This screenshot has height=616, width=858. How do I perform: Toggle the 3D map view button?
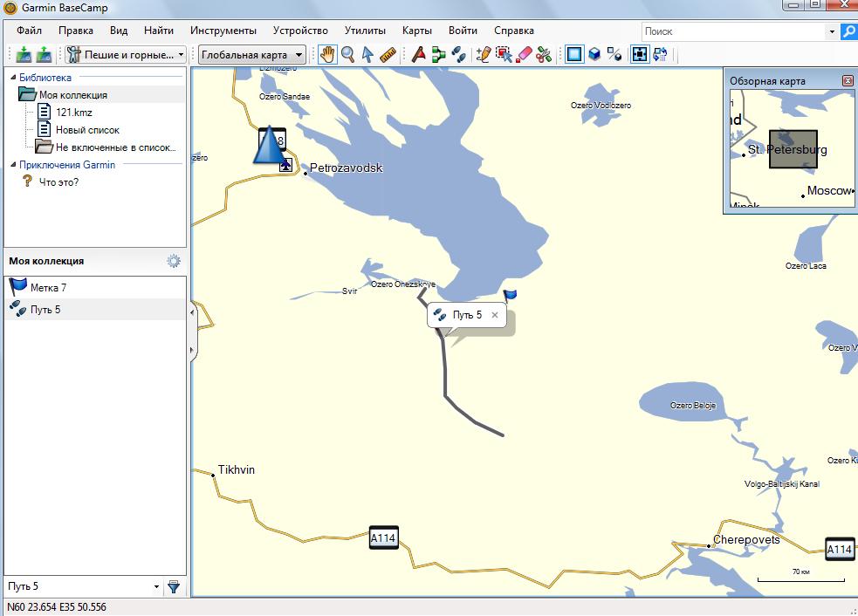click(x=594, y=55)
